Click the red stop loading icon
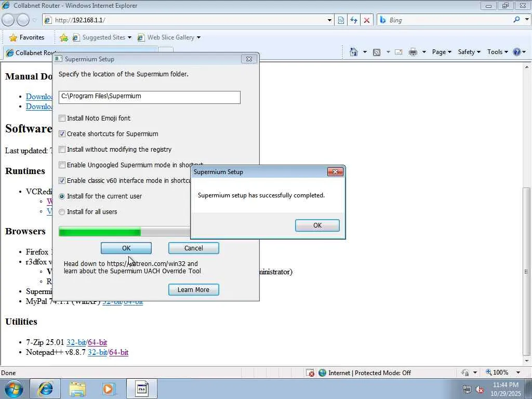The width and height of the screenshot is (532, 399). [x=367, y=20]
